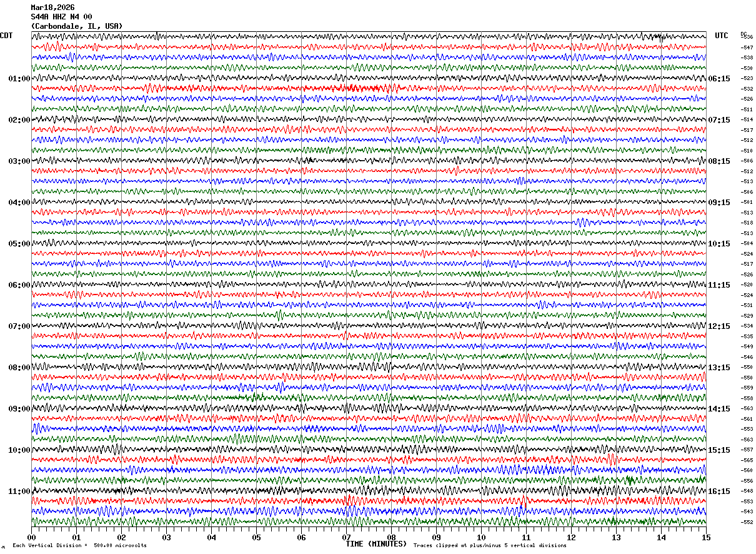Click the traces clipped footnote text

click(x=490, y=545)
